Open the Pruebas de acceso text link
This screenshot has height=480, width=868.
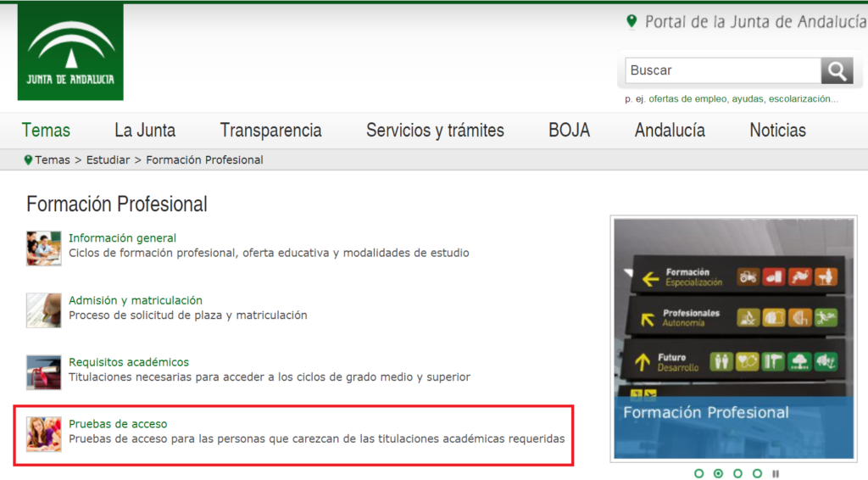(x=118, y=424)
